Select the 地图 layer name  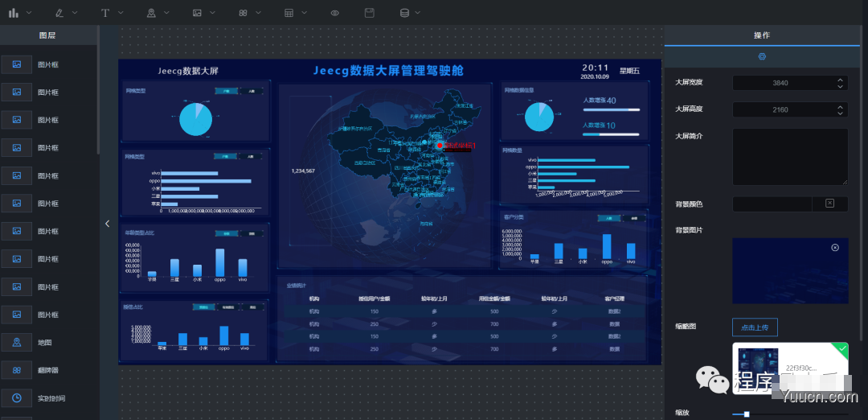click(x=45, y=343)
